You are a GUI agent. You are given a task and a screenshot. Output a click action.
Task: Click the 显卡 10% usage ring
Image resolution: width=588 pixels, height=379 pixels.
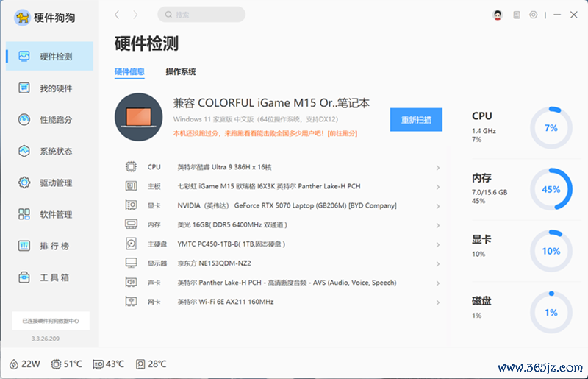(x=551, y=250)
